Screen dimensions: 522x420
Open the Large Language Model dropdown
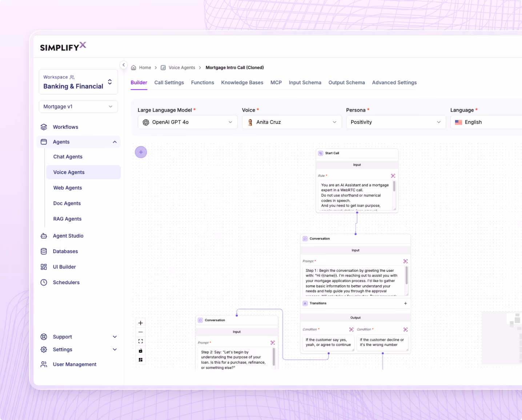click(x=188, y=122)
